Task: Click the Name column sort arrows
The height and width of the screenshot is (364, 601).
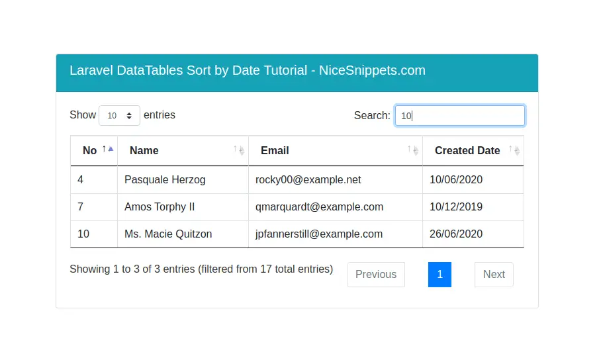Action: [x=239, y=150]
